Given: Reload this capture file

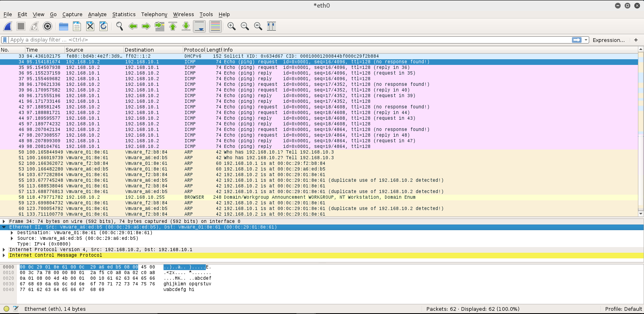Looking at the screenshot, I should tap(104, 26).
